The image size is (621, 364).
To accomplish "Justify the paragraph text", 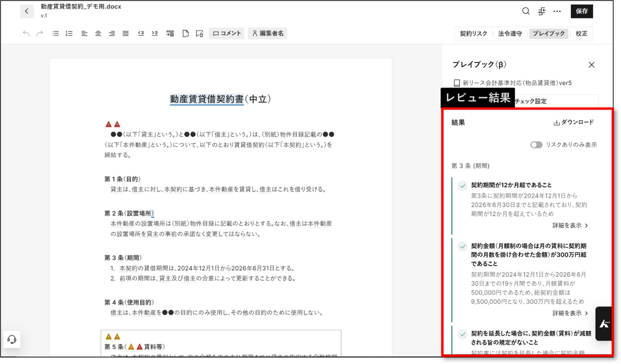I will coord(126,33).
